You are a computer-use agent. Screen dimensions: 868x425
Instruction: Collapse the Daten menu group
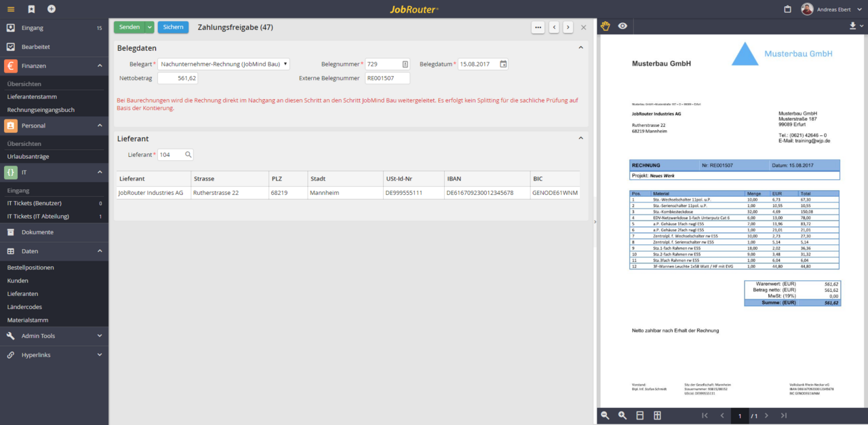pyautogui.click(x=100, y=251)
